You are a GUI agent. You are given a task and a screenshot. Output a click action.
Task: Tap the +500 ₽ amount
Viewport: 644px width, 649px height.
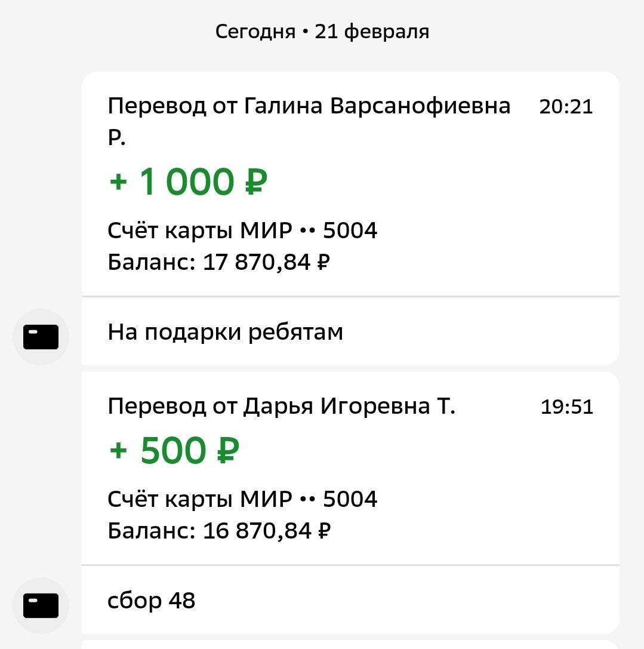174,451
